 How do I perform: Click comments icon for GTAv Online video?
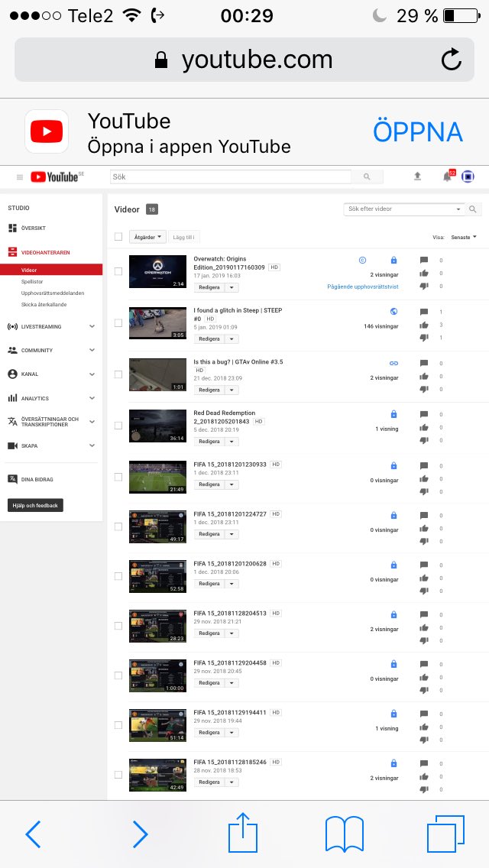click(x=423, y=363)
